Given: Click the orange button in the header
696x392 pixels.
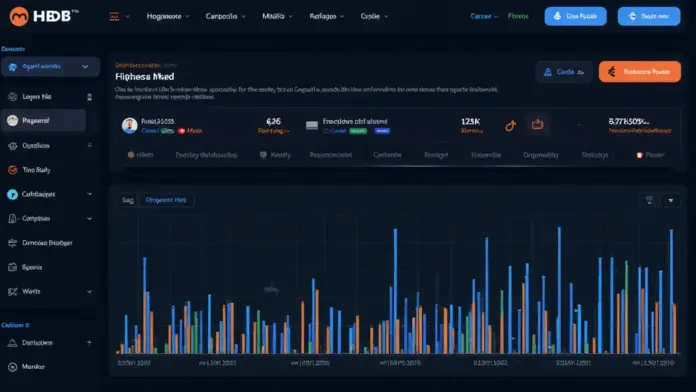Looking at the screenshot, I should point(640,71).
